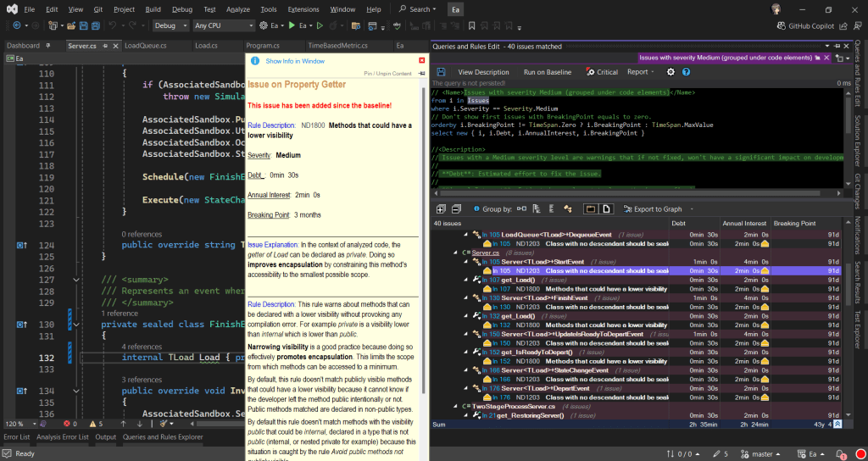
Task: Open the Debug configuration dropdown
Action: click(170, 25)
